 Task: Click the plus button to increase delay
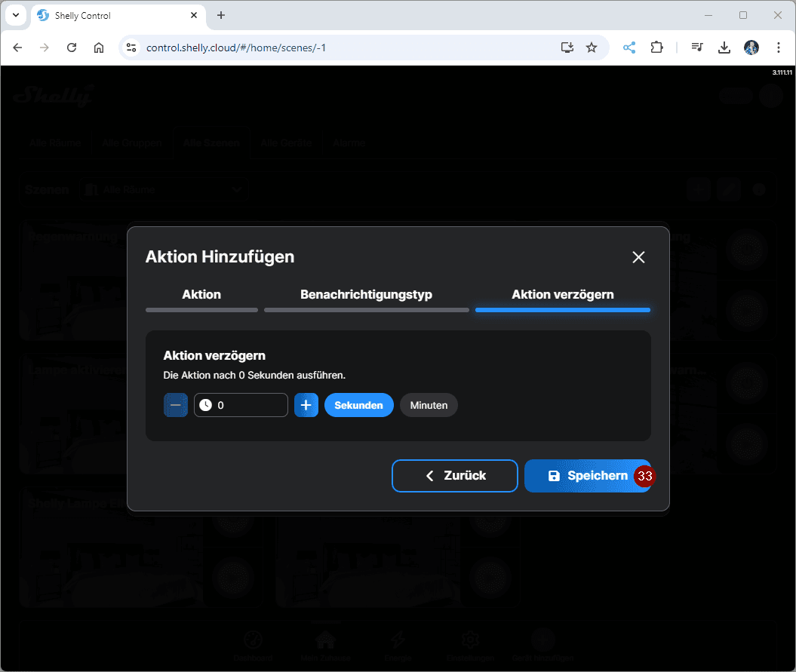306,405
